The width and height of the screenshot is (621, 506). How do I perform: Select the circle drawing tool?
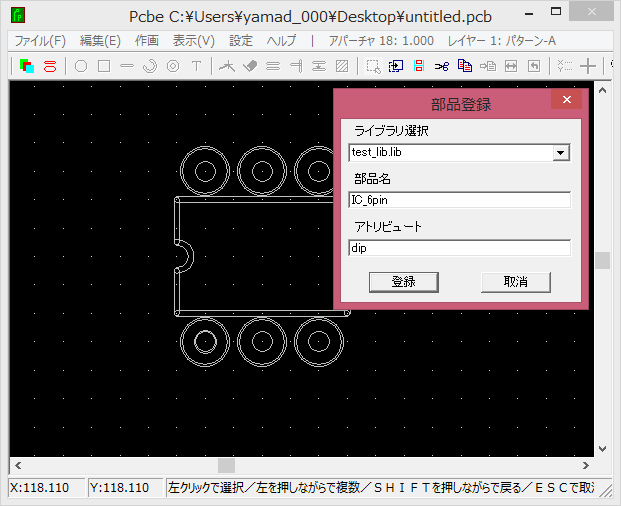[81, 66]
